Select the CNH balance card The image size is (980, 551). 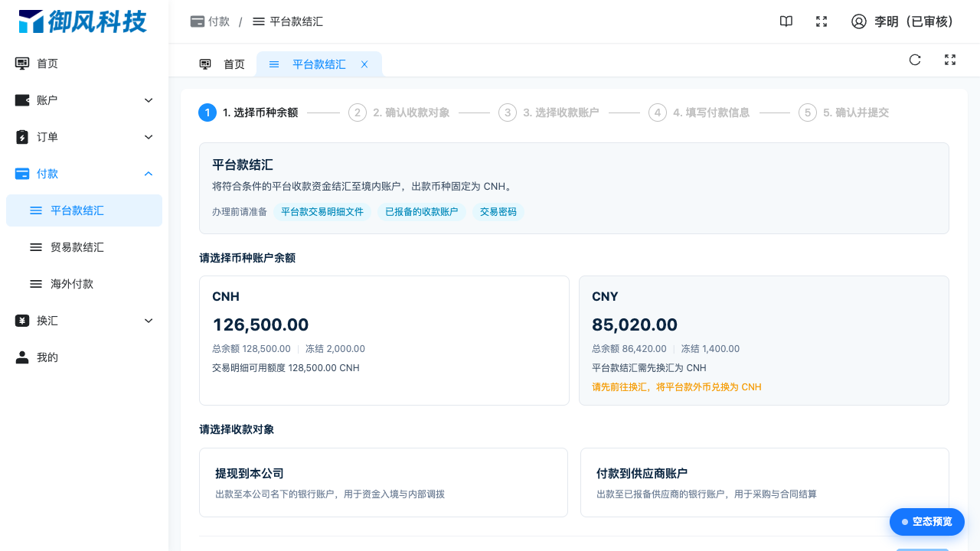(384, 341)
